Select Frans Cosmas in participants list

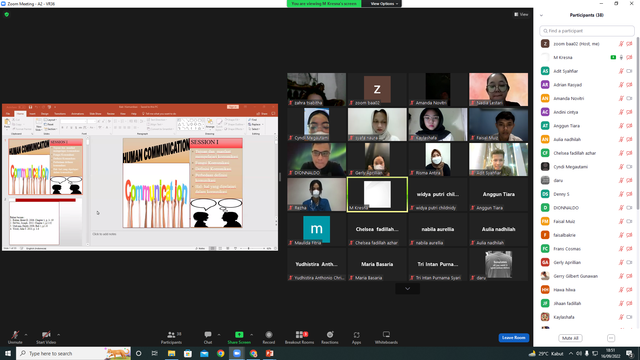click(x=587, y=249)
